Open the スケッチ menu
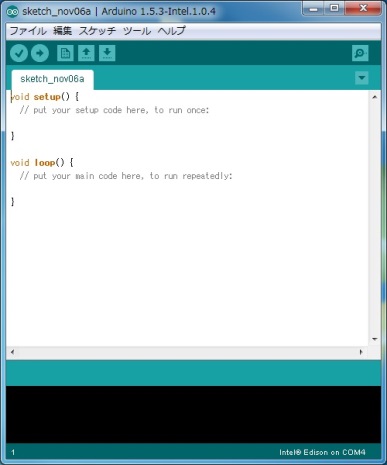This screenshot has width=387, height=465. (97, 31)
